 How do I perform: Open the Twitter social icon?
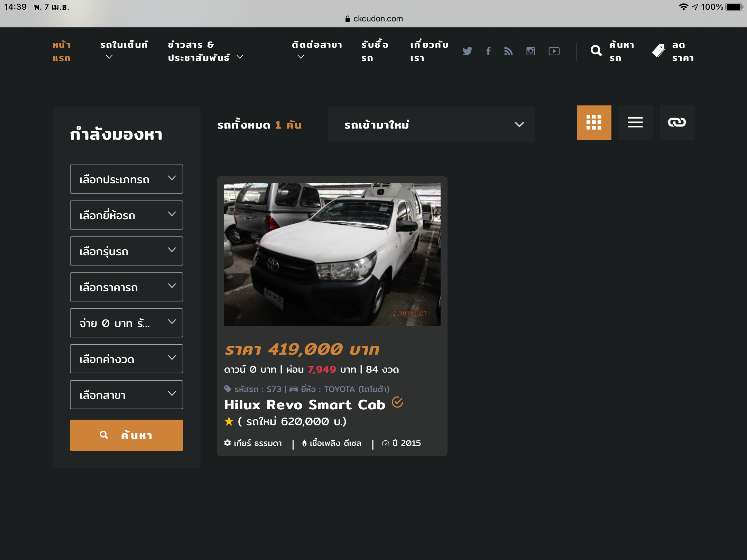click(x=467, y=51)
